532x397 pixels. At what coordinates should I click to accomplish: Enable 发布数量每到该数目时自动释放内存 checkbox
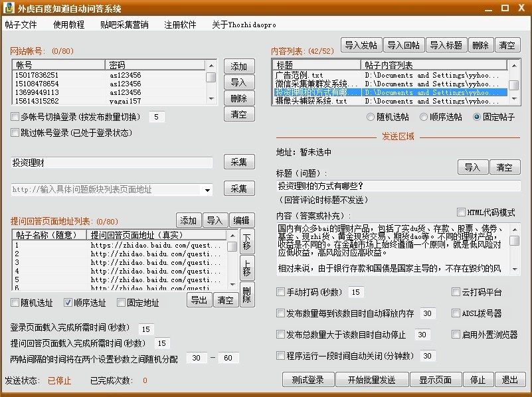pyautogui.click(x=280, y=313)
